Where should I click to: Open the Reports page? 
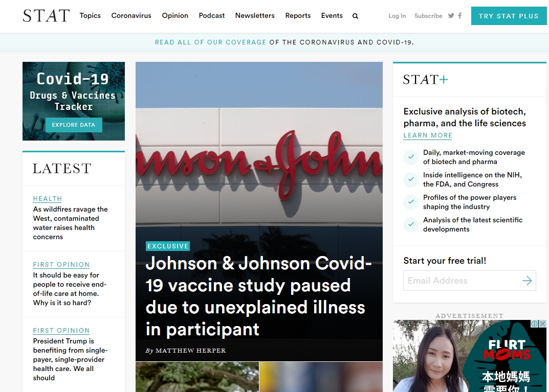click(x=298, y=16)
